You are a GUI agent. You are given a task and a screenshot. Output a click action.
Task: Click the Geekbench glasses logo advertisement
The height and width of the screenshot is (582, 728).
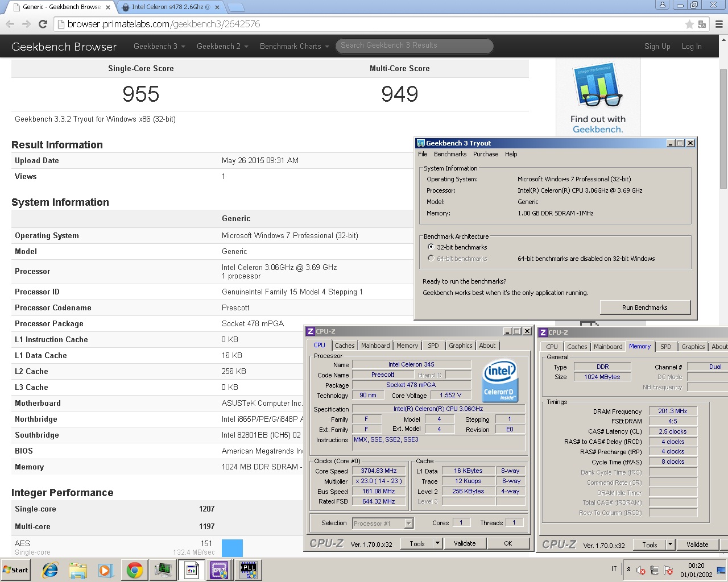click(598, 98)
